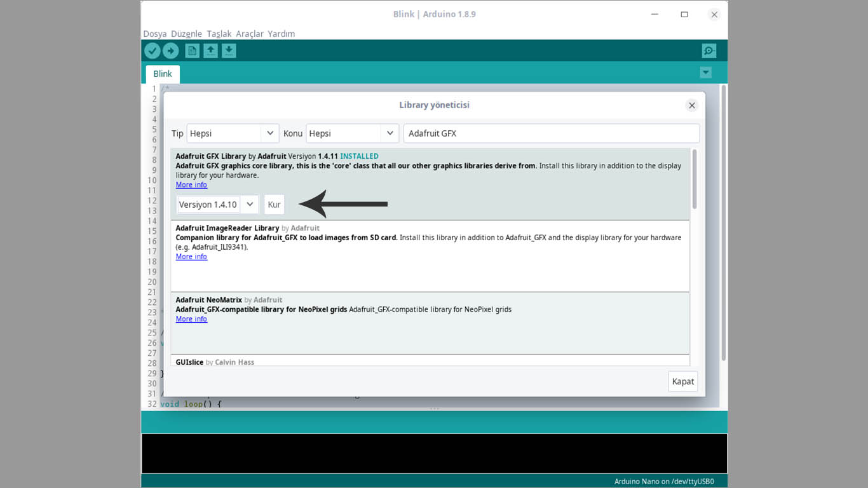Image resolution: width=868 pixels, height=488 pixels.
Task: Click the library list vertical scrollbar
Action: pos(695,179)
